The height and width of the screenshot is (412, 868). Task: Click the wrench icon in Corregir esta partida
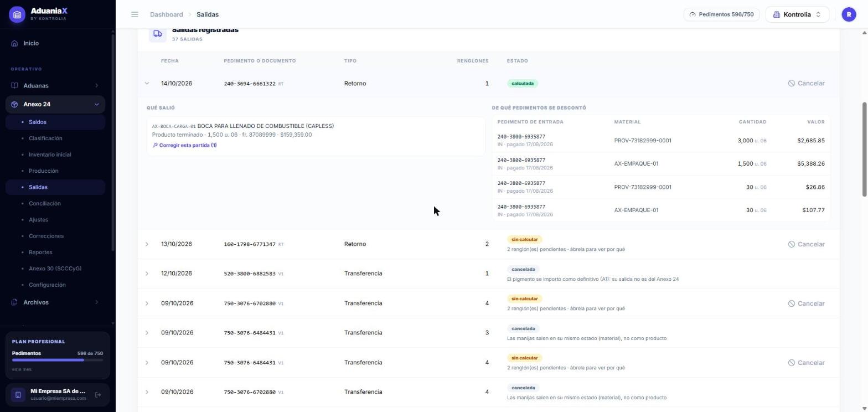point(155,145)
